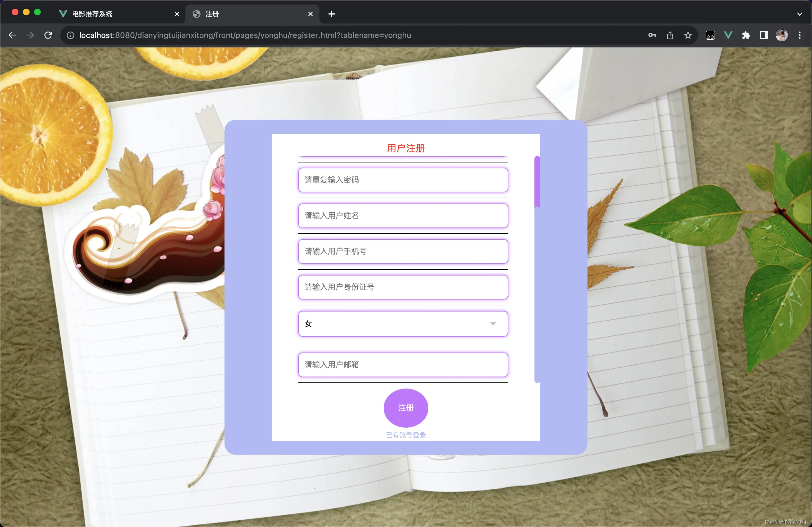Open the Chrome three-dot menu

[x=799, y=35]
